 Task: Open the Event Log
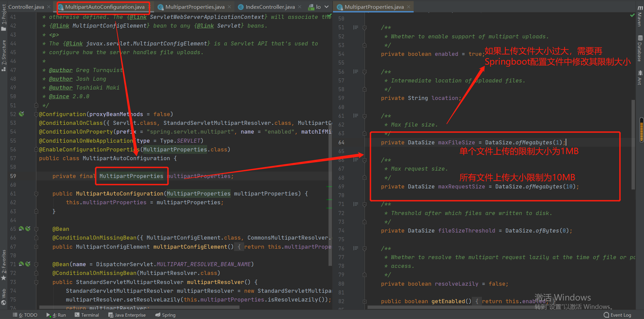[617, 315]
